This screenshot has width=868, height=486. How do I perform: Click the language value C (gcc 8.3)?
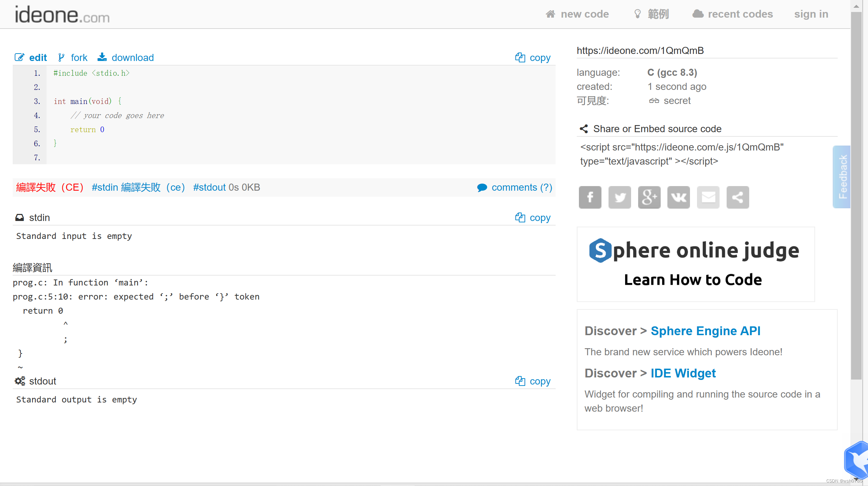coord(672,72)
